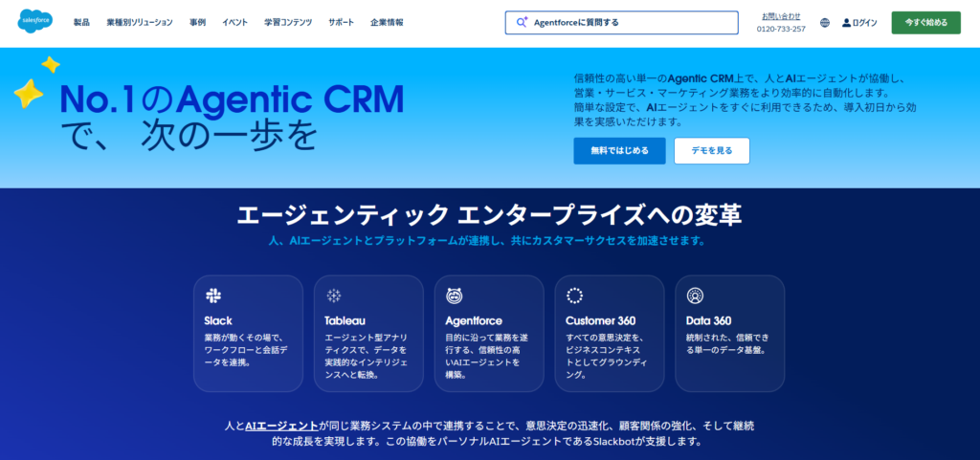Open the 学習コンテンツ menu
This screenshot has height=460, width=980.
[x=288, y=22]
